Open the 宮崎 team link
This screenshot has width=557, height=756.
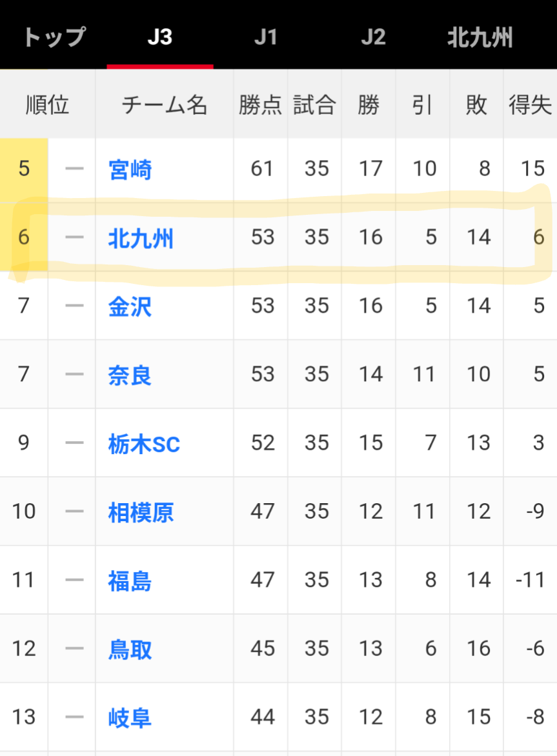130,170
